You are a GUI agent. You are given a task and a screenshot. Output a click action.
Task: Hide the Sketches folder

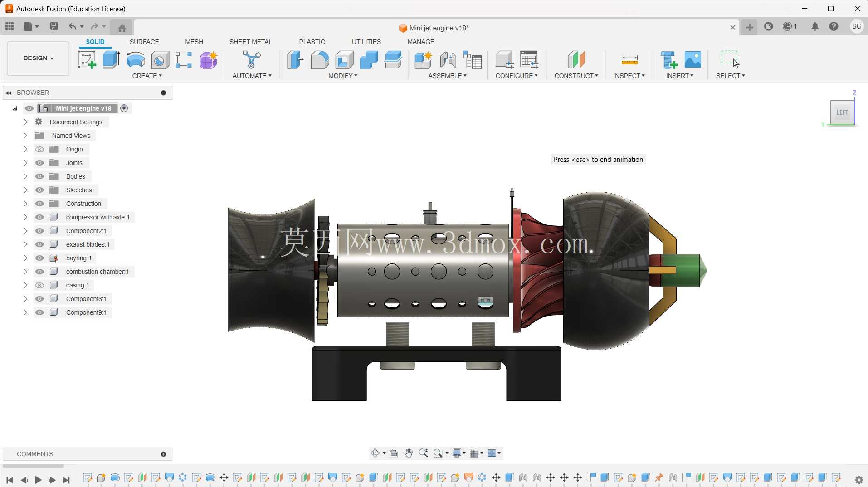(x=39, y=190)
